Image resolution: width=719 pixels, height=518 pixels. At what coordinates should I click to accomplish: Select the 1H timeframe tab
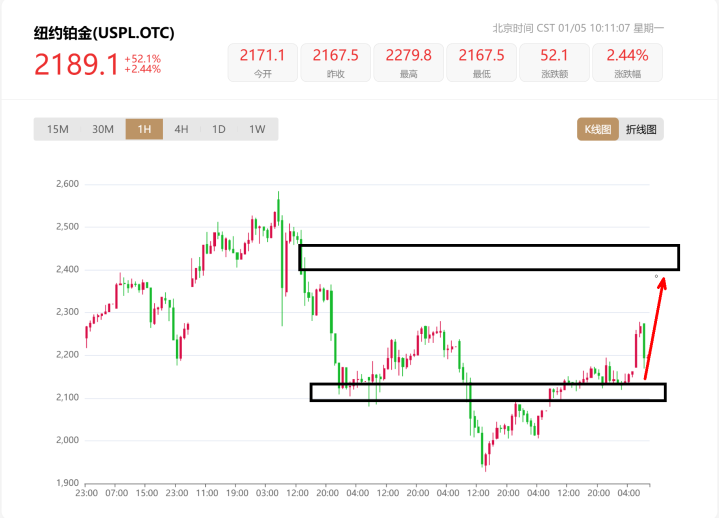coord(144,129)
